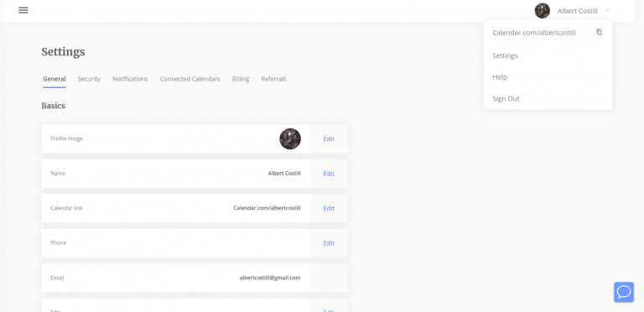Edit the Phone row
The width and height of the screenshot is (644, 312).
tap(329, 243)
